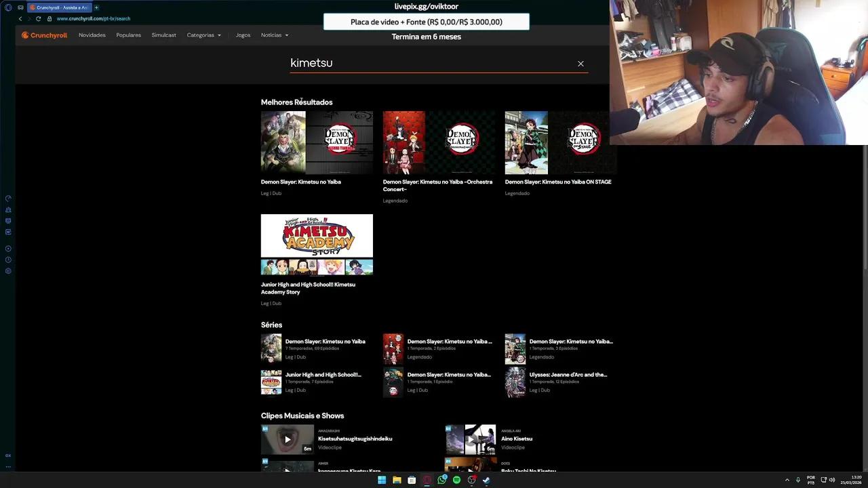The image size is (868, 488).
Task: Open the sidebar three-dots more menu
Action: point(8,466)
